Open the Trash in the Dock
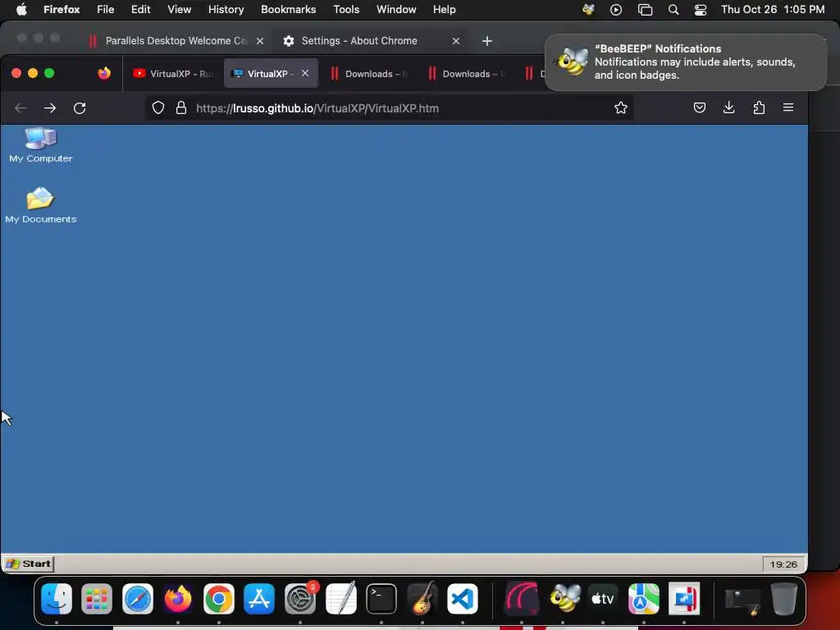This screenshot has width=840, height=630. (x=783, y=598)
